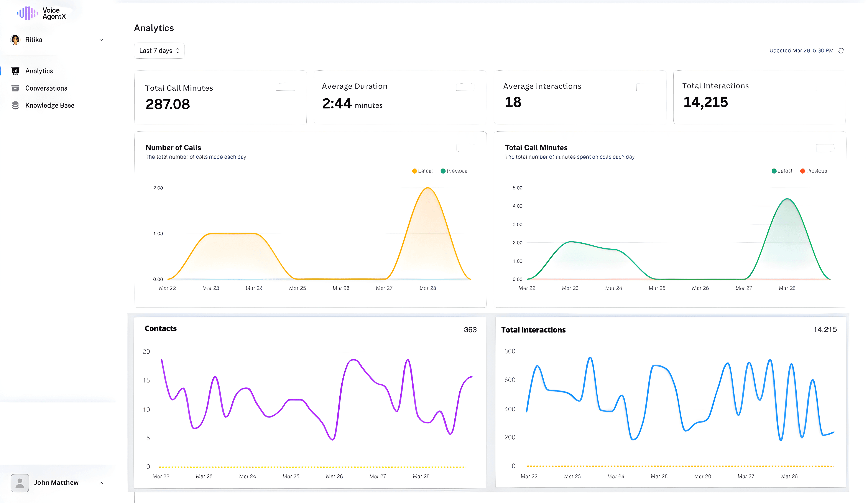The width and height of the screenshot is (868, 503).
Task: Open the Knowledge Base menu item
Action: (x=50, y=106)
